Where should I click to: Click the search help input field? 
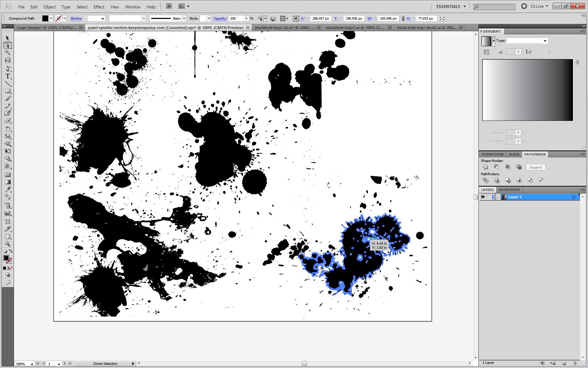pyautogui.click(x=494, y=7)
